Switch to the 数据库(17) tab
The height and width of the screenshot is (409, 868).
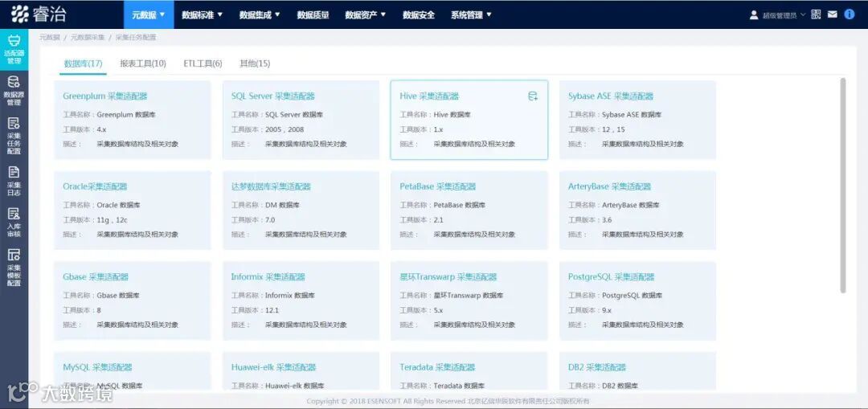click(x=83, y=63)
